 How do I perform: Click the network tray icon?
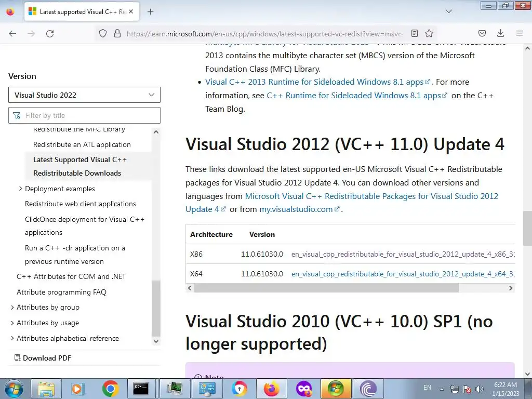(x=454, y=389)
